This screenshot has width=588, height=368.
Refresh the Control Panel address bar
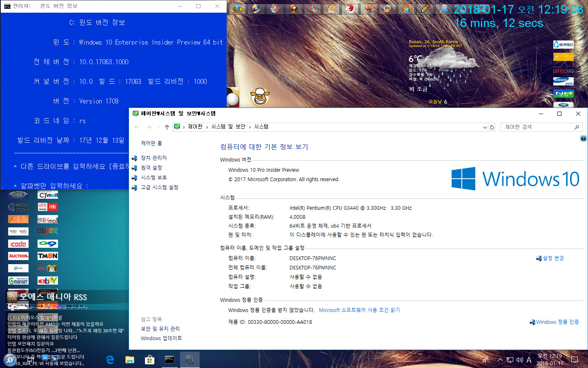[x=492, y=127]
